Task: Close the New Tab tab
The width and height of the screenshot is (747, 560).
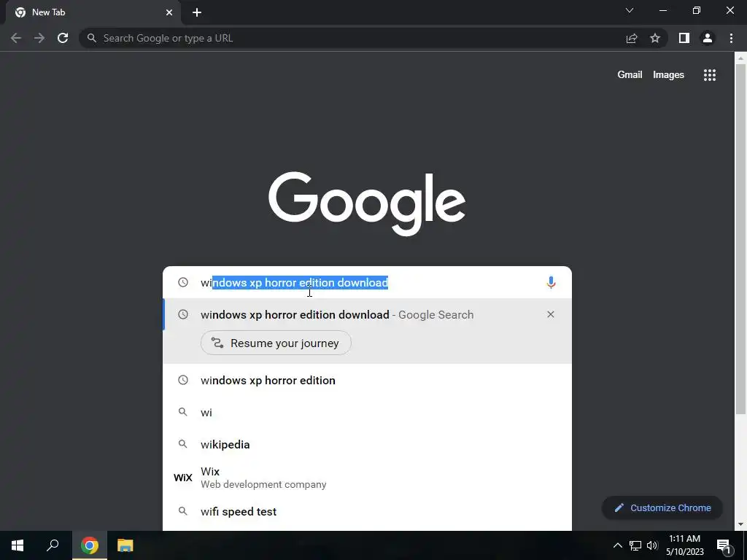Action: pos(169,12)
